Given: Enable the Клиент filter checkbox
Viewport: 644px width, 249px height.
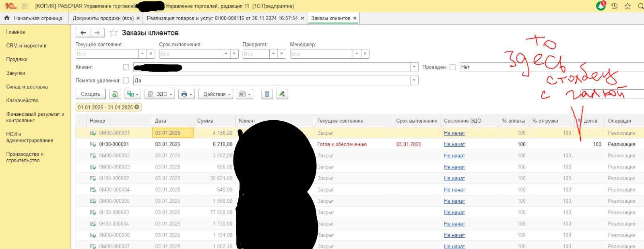Looking at the screenshot, I should tap(126, 67).
